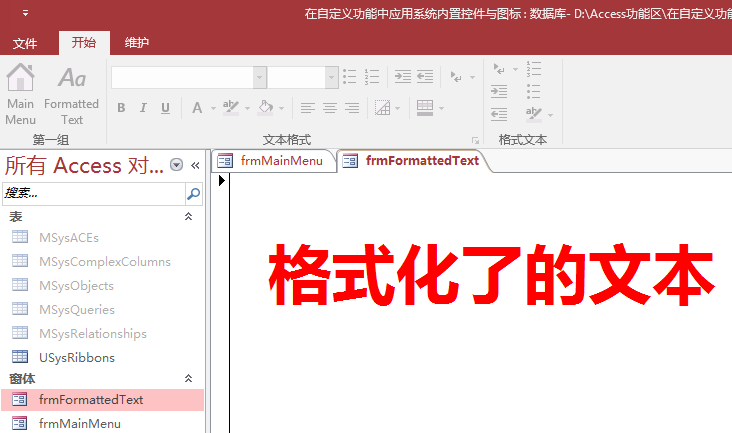Collapse the navigation pane with shutter button

coord(195,165)
